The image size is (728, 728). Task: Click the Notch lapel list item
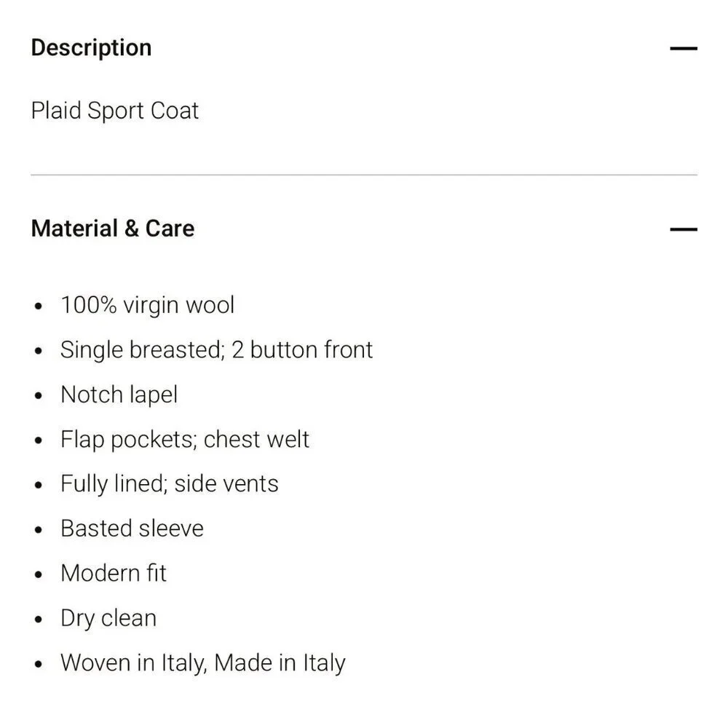(119, 395)
